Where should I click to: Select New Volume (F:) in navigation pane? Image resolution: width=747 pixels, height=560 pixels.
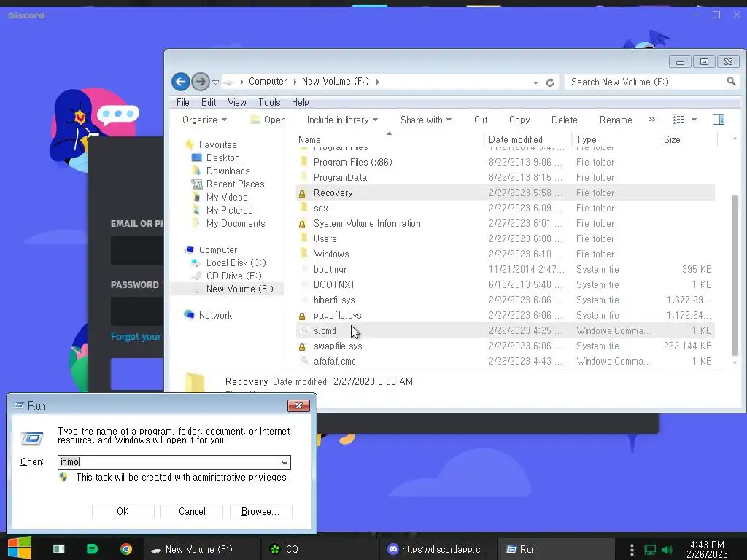coord(239,289)
